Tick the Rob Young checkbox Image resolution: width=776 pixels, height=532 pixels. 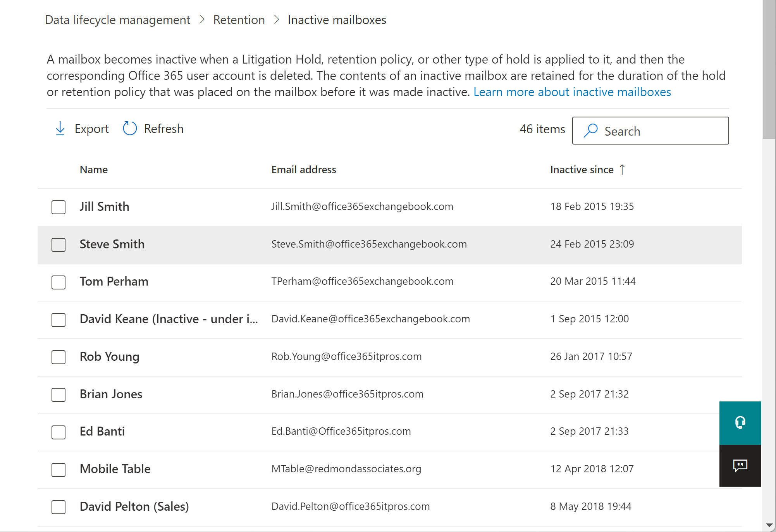pos(59,357)
